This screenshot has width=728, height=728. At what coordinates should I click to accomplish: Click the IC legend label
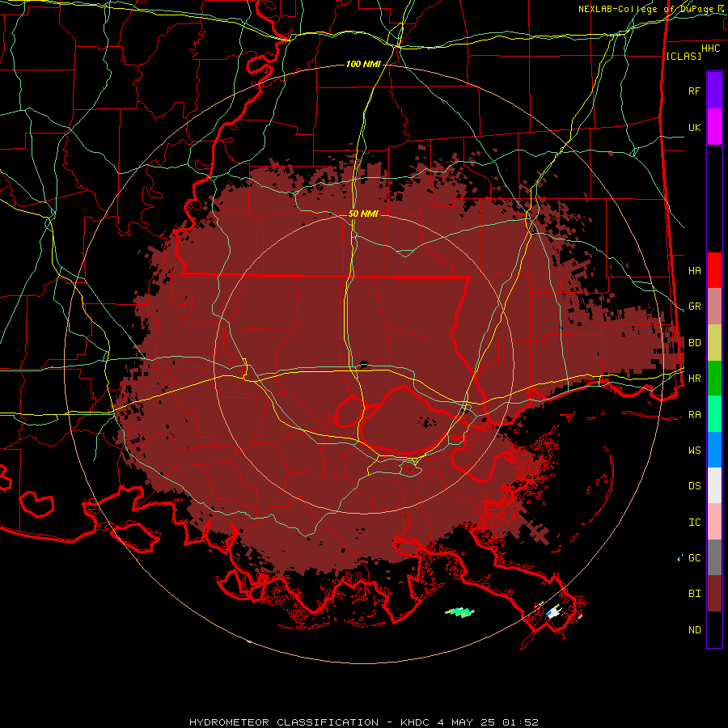(694, 523)
